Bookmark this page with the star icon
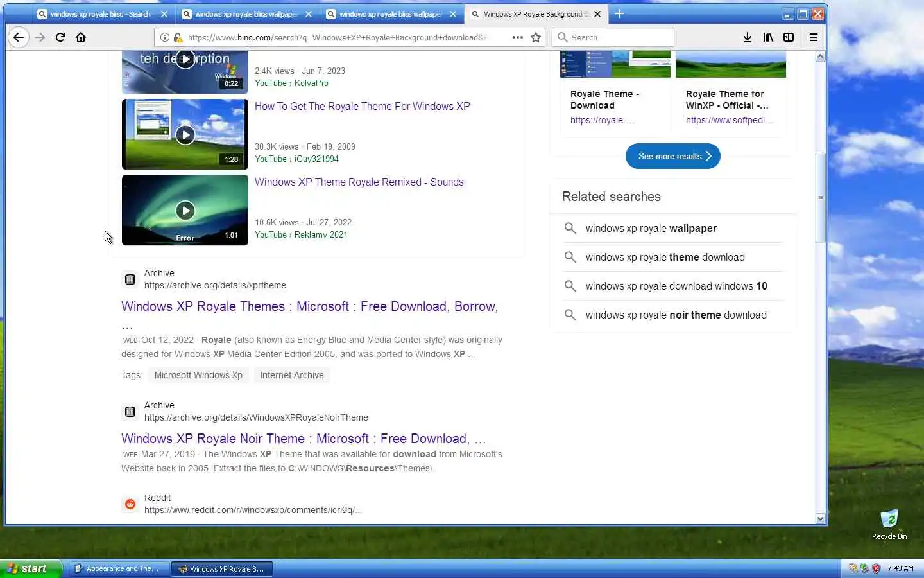 (x=536, y=37)
